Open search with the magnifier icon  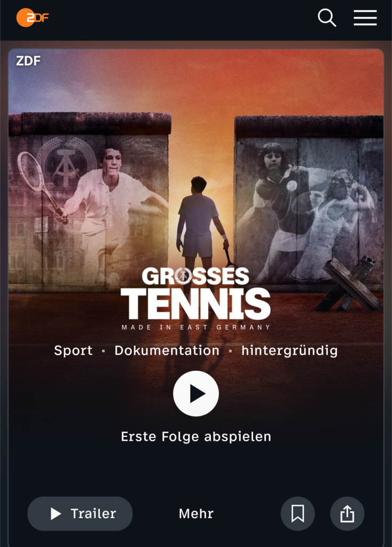tap(327, 18)
